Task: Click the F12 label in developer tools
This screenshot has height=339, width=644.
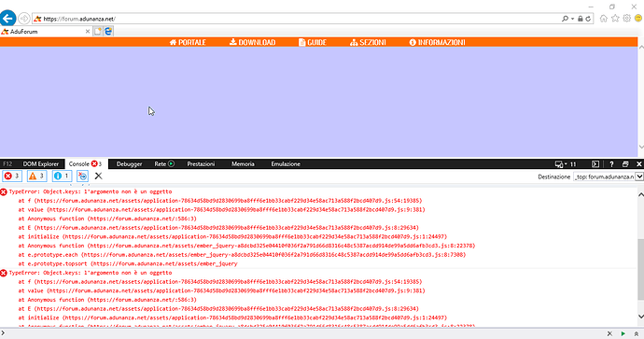Action: (7, 164)
